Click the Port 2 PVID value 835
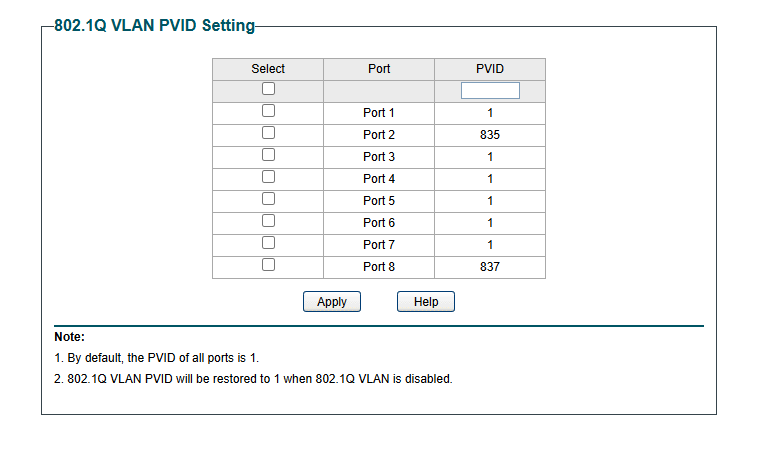The image size is (772, 463). click(x=490, y=135)
